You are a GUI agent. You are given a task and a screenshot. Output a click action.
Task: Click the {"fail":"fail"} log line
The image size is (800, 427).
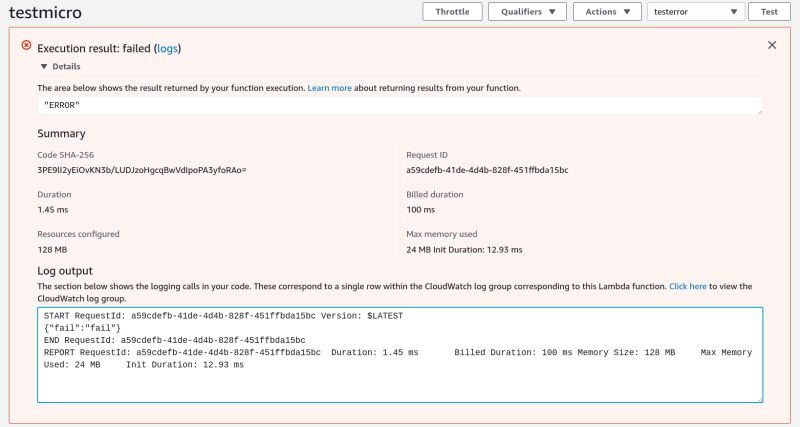tap(82, 328)
